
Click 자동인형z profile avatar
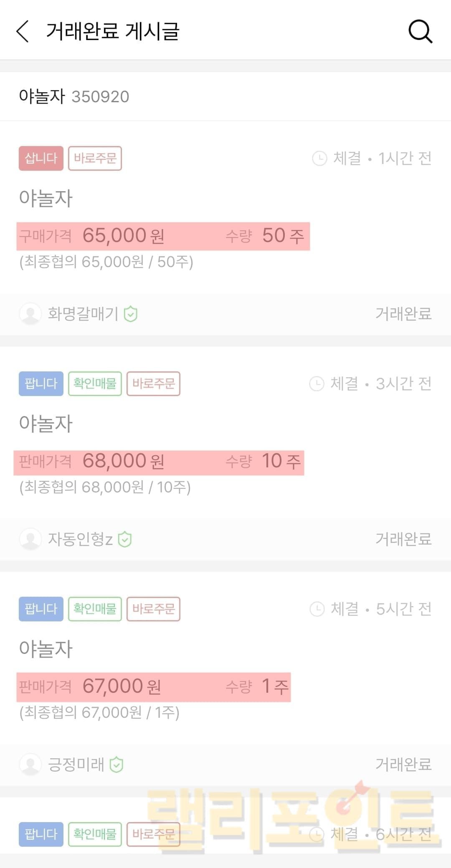(30, 539)
